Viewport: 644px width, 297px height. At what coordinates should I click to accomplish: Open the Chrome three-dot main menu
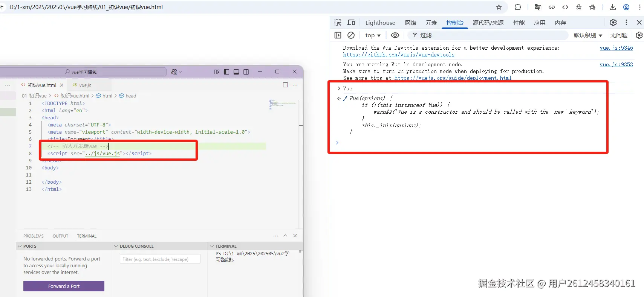pos(640,7)
